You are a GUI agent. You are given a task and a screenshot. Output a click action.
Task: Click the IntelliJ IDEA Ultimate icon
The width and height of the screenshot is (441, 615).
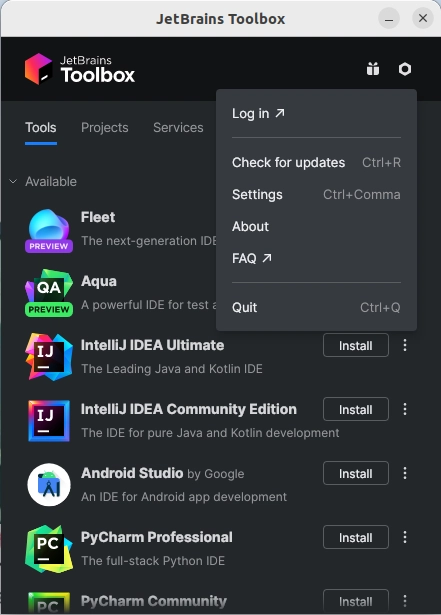click(49, 357)
